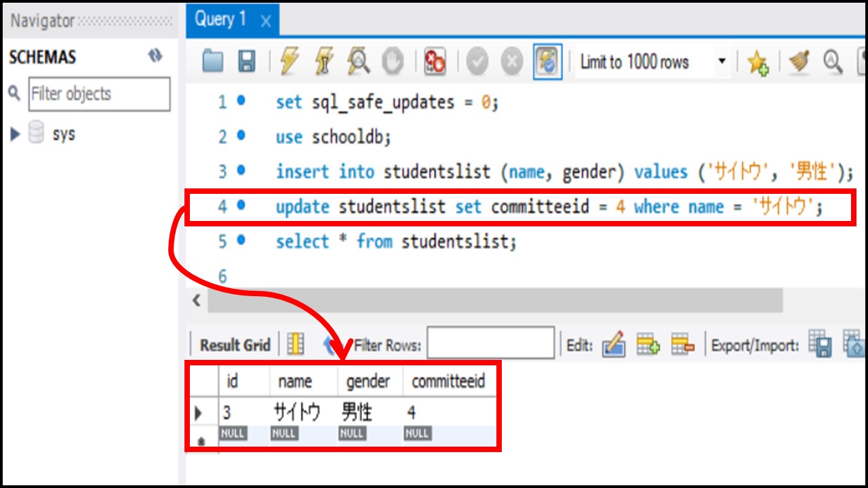Screen dimensions: 868x488
Task: Add snippet with star icon
Action: pos(757,63)
